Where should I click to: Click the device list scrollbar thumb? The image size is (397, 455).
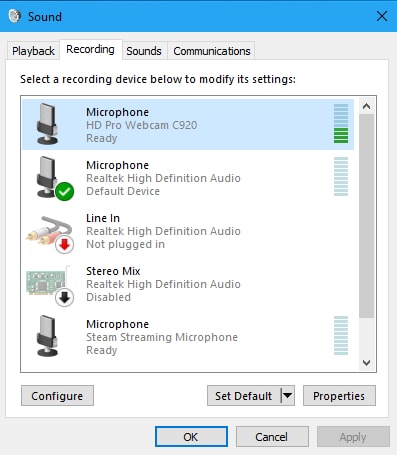click(x=367, y=216)
